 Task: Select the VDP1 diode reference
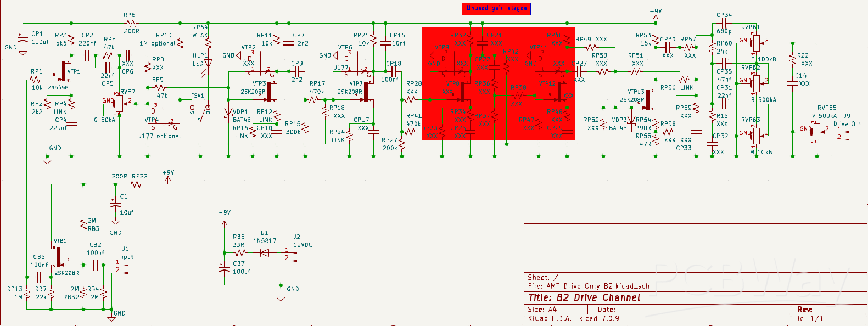coord(240,112)
